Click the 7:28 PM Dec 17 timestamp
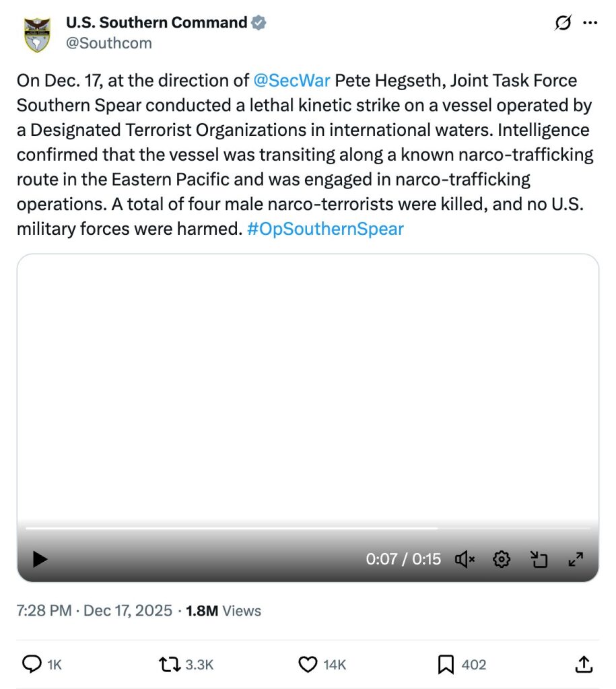Viewport: 616px width, 689px height. pos(96,611)
